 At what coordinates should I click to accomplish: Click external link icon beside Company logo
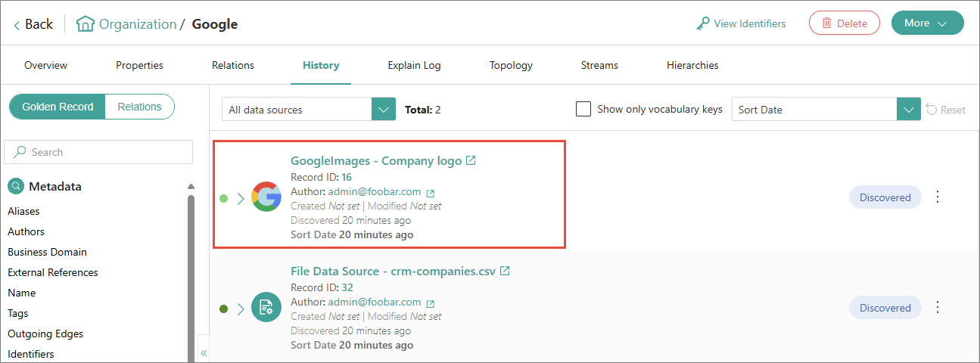tap(471, 160)
